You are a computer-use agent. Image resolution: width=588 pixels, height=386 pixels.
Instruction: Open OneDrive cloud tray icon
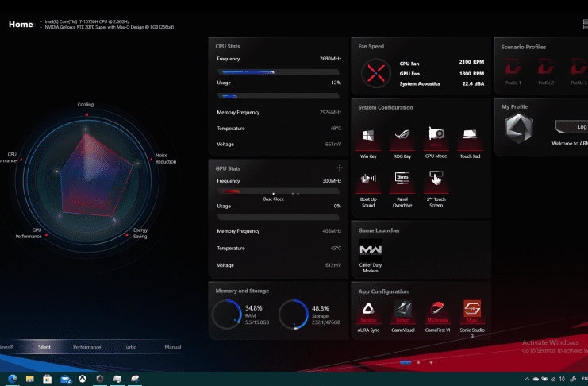click(x=536, y=379)
